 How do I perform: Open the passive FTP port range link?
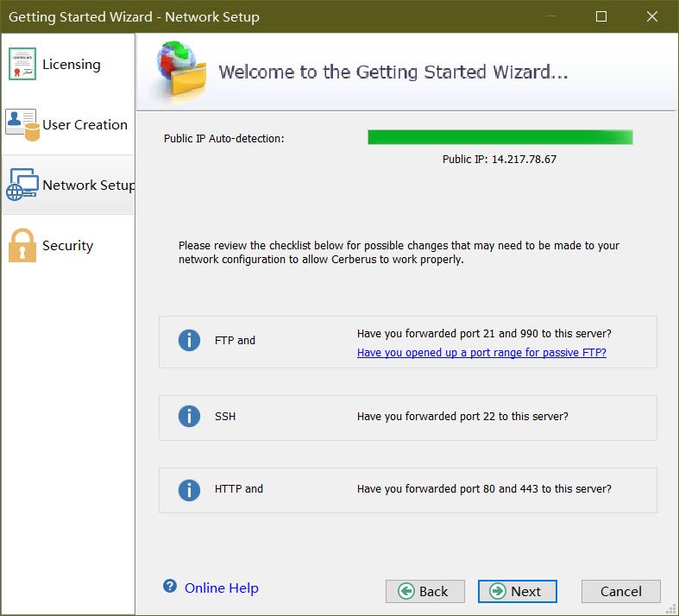coord(481,353)
